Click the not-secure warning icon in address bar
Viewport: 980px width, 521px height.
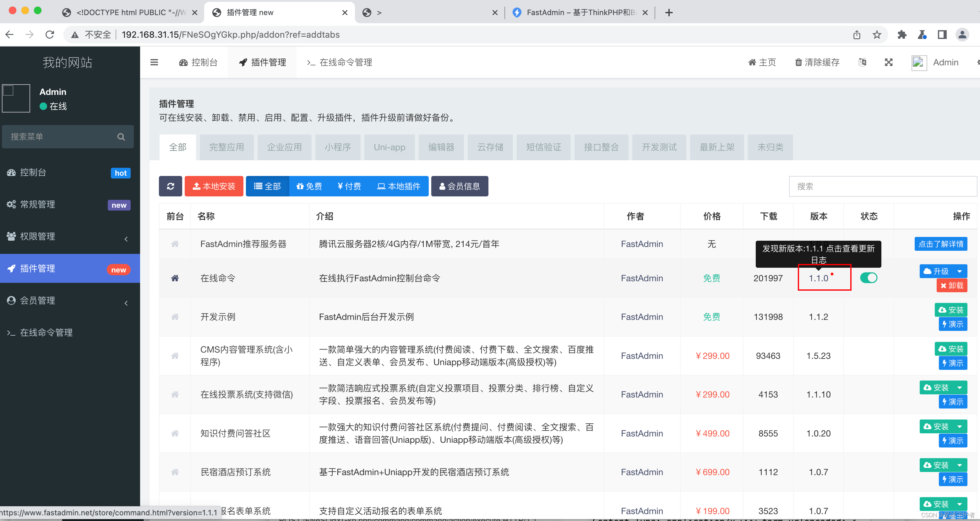pyautogui.click(x=75, y=35)
